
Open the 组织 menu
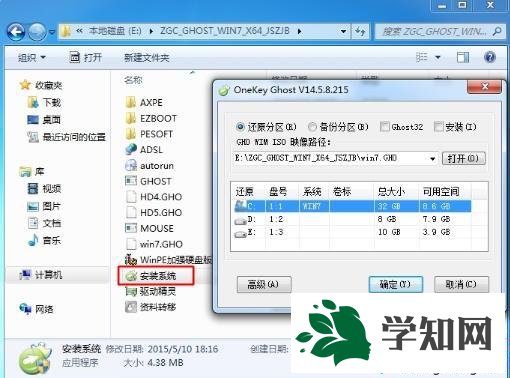(32, 58)
